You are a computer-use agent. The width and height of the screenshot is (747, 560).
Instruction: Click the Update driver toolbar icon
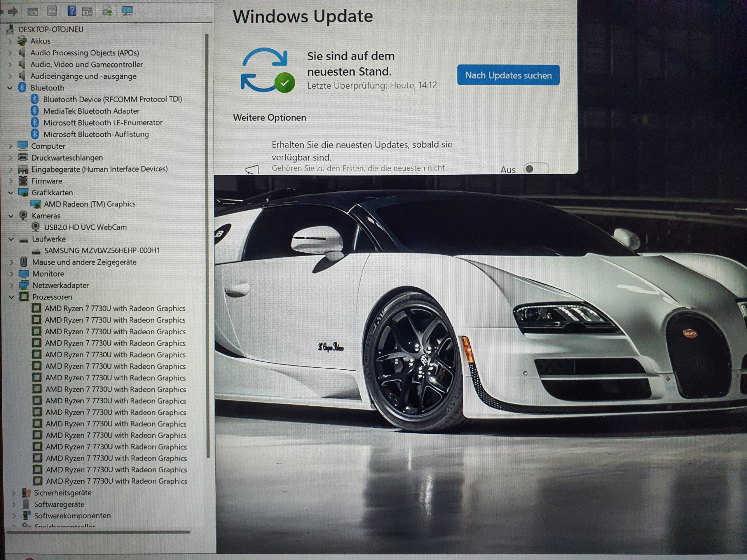[x=107, y=11]
